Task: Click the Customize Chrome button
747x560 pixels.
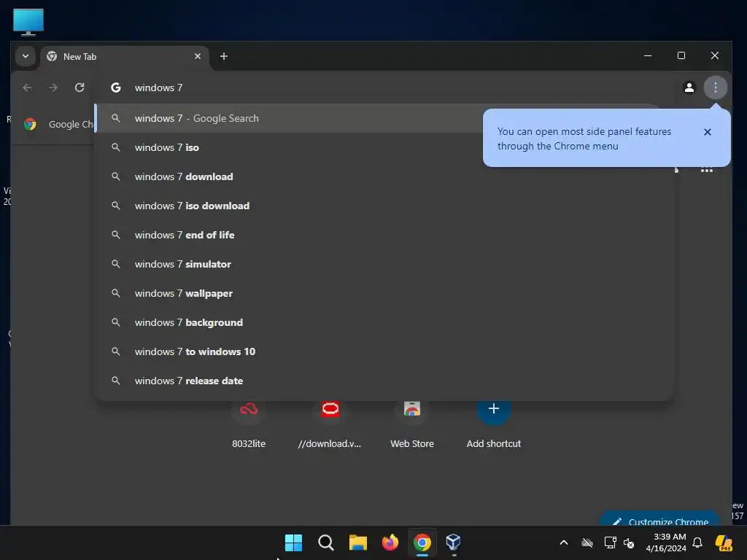Action: pos(660,519)
